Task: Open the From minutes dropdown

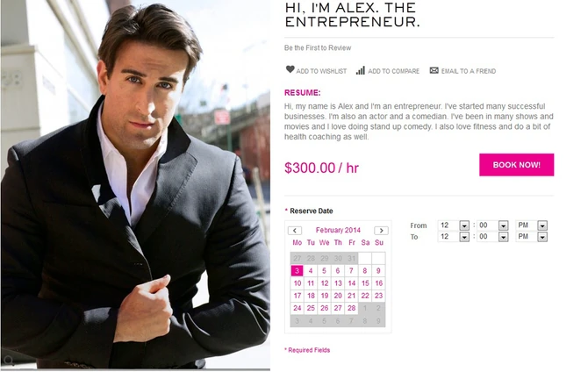Action: [x=492, y=225]
